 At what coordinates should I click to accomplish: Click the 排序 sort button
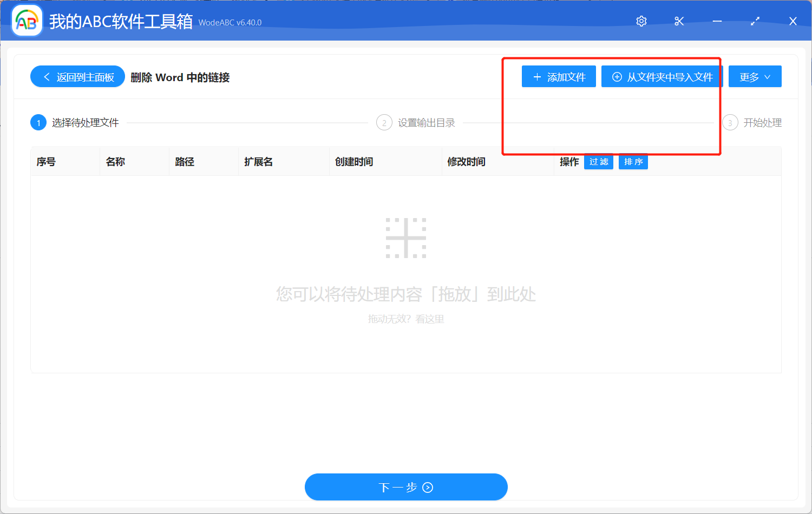[x=633, y=162]
